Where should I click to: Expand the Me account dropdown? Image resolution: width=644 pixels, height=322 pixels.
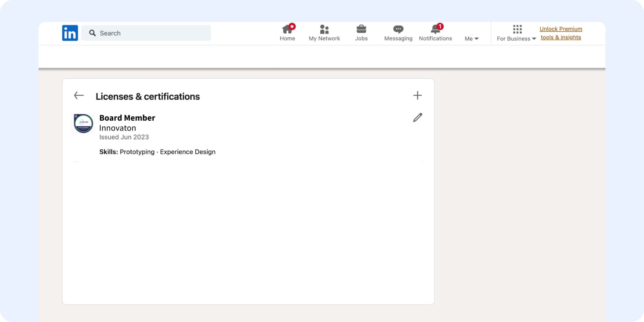[472, 39]
